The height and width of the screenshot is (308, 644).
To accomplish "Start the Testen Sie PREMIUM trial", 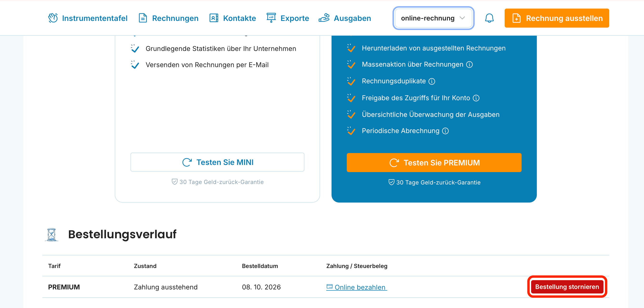I will pyautogui.click(x=434, y=163).
